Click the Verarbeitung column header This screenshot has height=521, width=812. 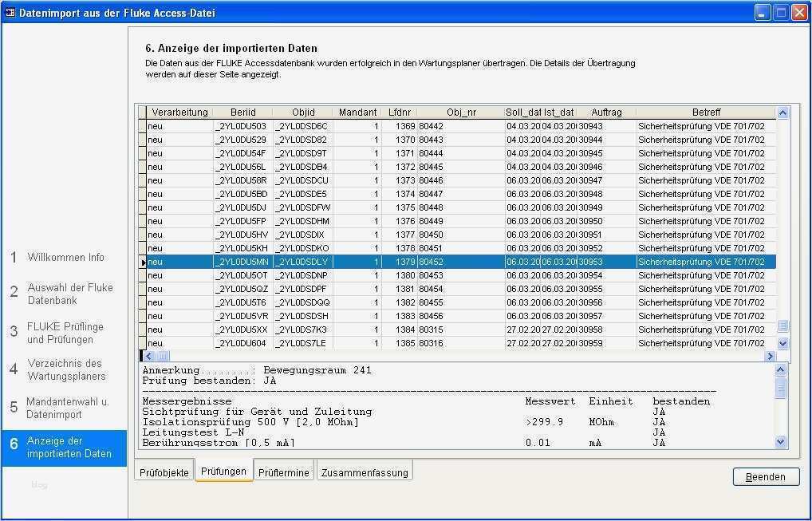[x=179, y=112]
